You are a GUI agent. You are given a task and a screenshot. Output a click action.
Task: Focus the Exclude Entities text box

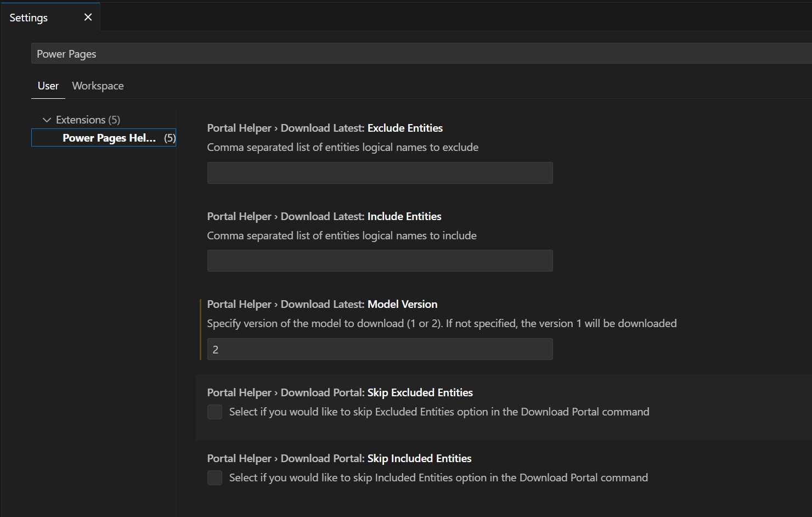[380, 173]
